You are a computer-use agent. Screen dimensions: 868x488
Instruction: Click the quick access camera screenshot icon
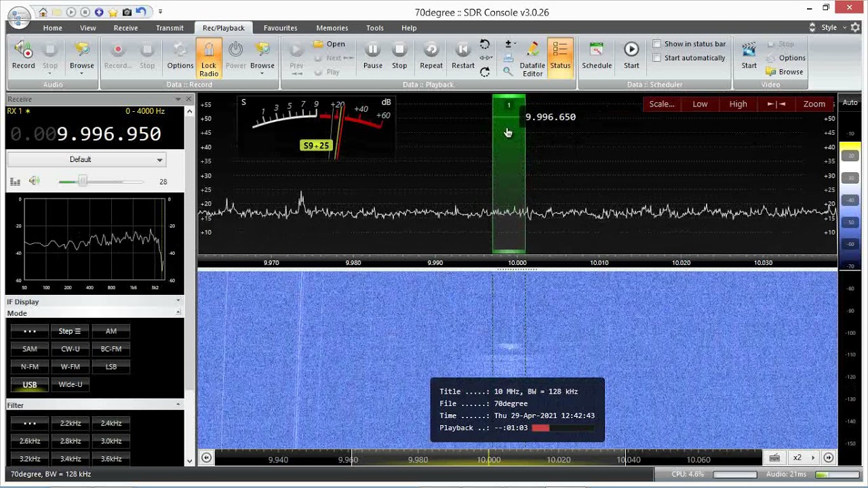pos(126,12)
